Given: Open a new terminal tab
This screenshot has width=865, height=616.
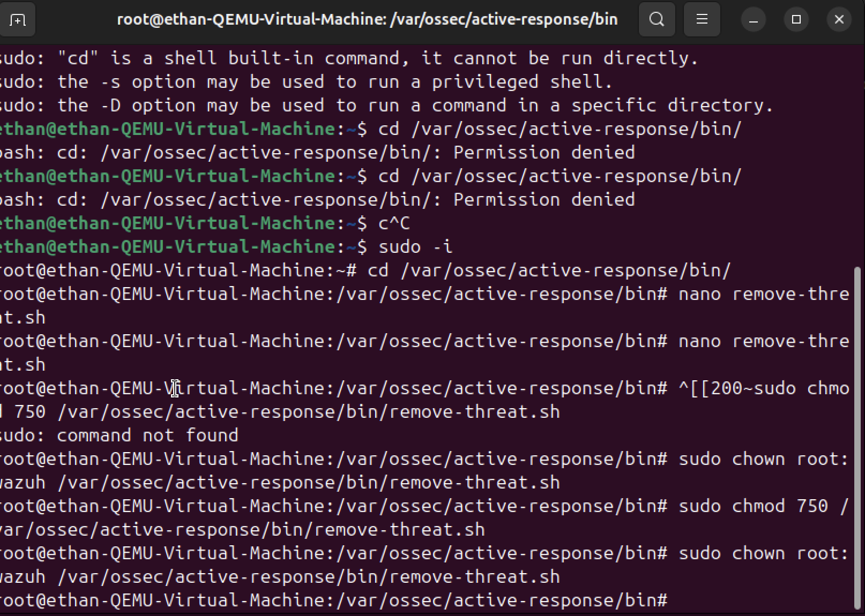Looking at the screenshot, I should tap(17, 20).
